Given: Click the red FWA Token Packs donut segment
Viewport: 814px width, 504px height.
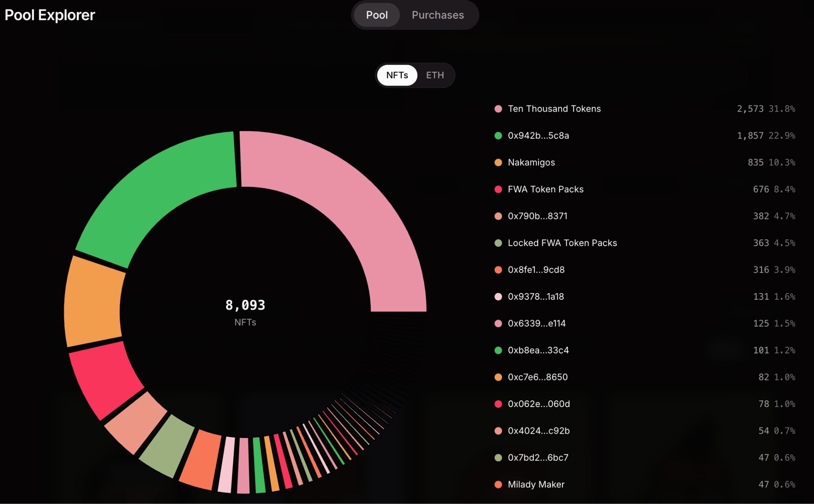Looking at the screenshot, I should 105,378.
